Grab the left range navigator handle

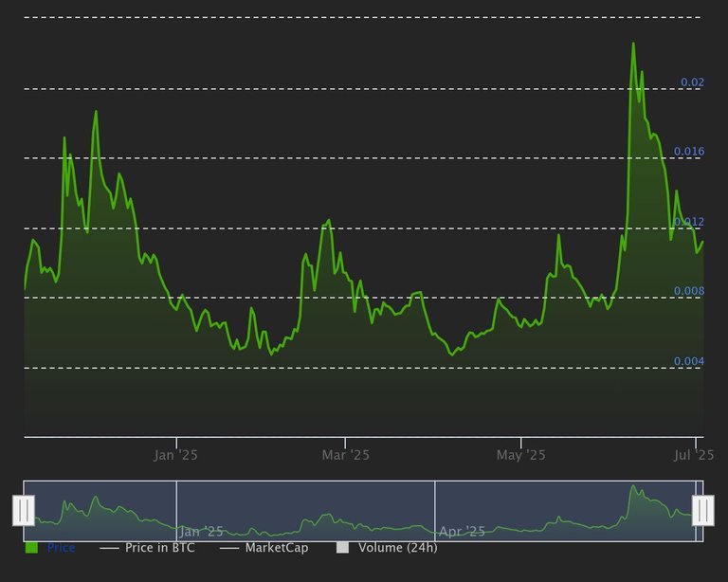tap(23, 511)
